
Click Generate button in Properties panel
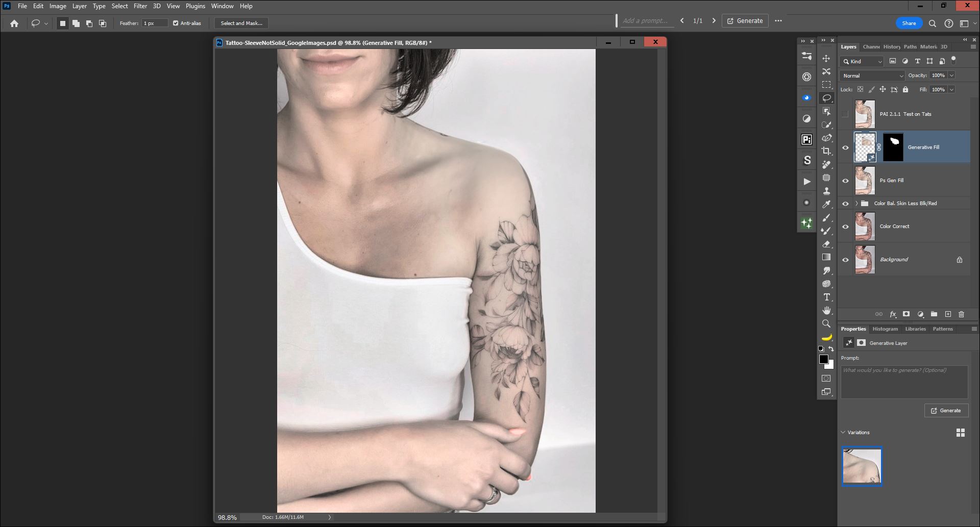[x=946, y=411]
